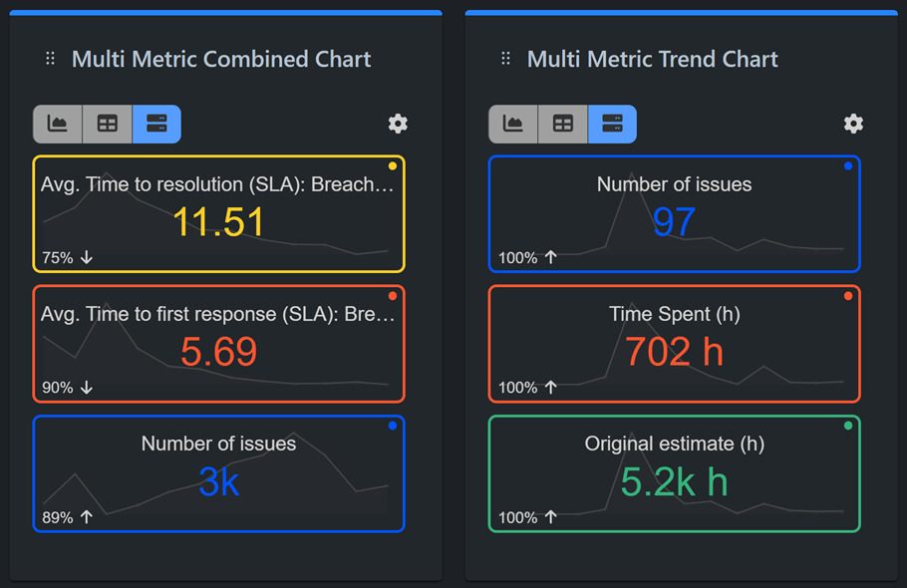Click the Avg. Time to resolution tile
Viewport: 907px width, 588px height.
pyautogui.click(x=218, y=213)
